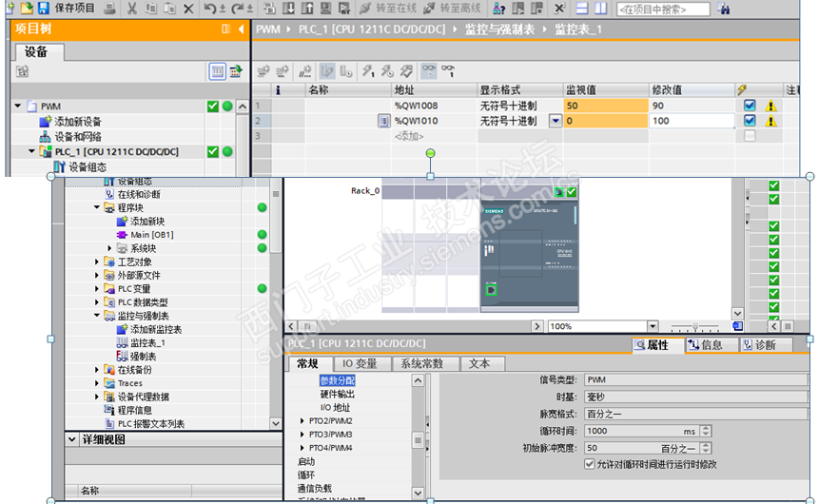This screenshot has width=819, height=504.
Task: Click the 循环时间 value field showing 1000
Action: pyautogui.click(x=642, y=431)
